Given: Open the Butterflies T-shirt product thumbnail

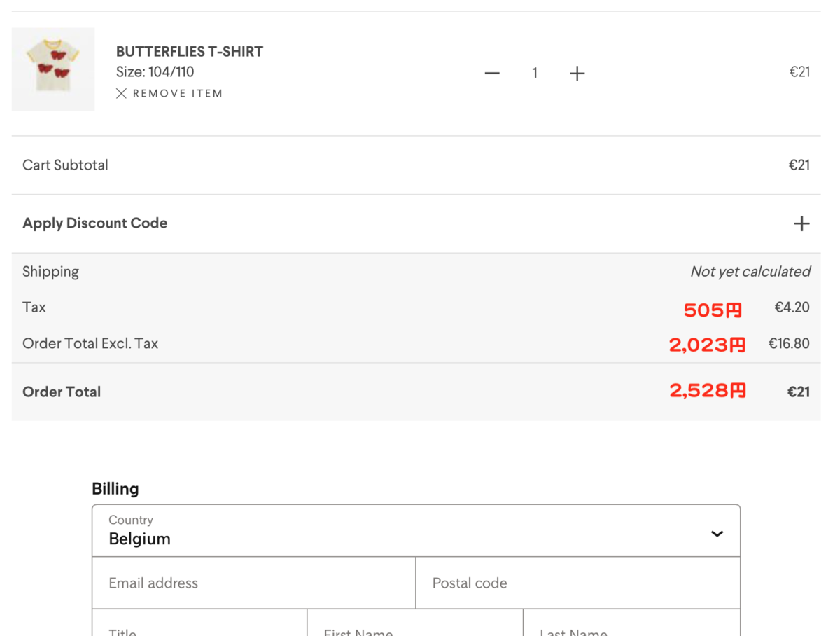Looking at the screenshot, I should pos(53,69).
